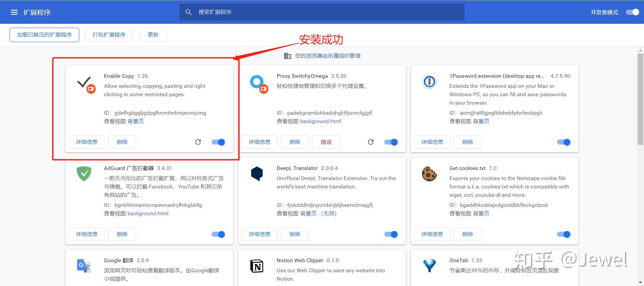
Task: Disable the DeepL Translator extension
Action: pos(391,234)
